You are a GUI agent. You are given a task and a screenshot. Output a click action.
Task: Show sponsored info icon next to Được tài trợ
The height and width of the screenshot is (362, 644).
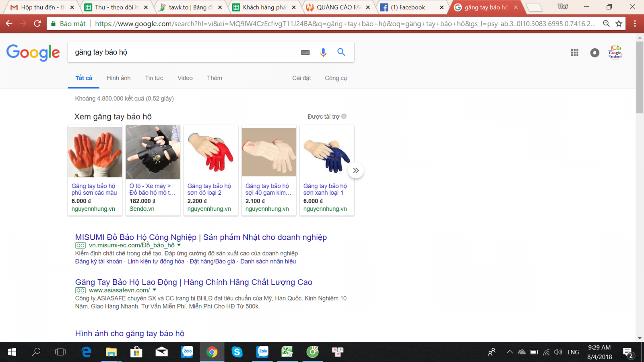coord(344,116)
